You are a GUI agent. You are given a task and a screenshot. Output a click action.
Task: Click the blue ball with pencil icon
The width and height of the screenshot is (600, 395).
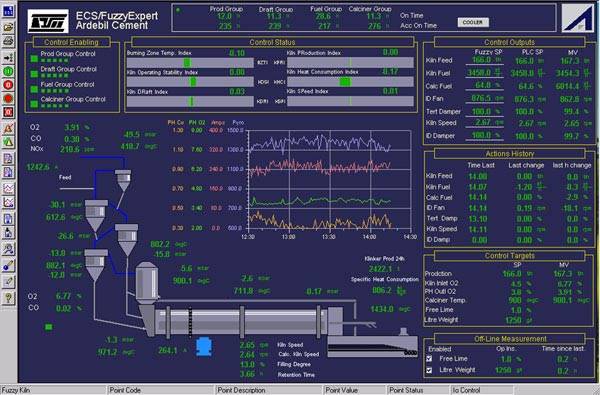tap(8, 265)
